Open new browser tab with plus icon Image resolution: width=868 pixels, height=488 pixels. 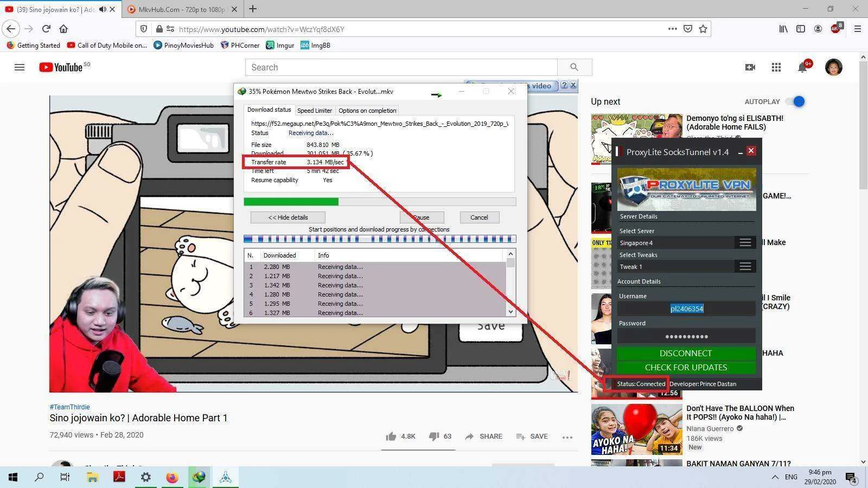click(253, 9)
